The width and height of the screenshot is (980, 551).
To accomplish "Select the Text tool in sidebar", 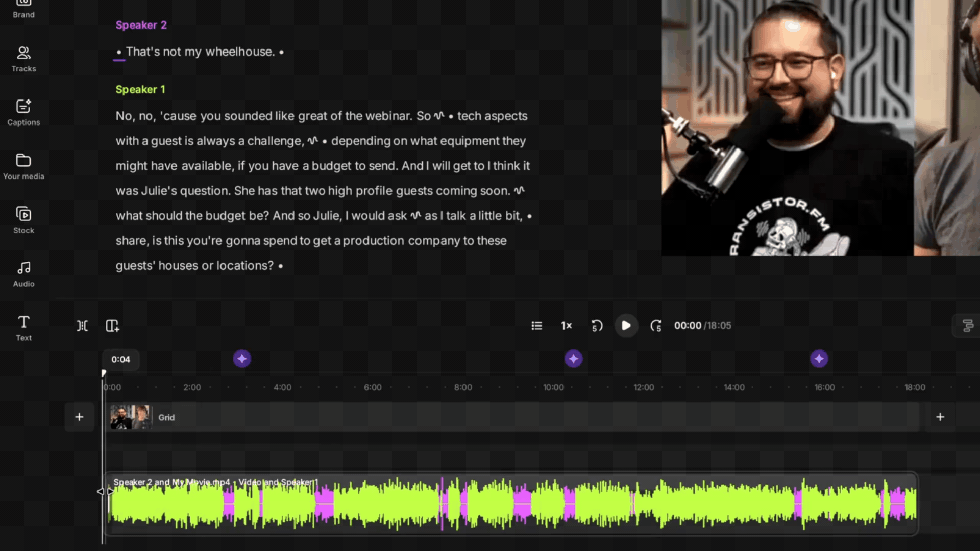I will click(x=23, y=328).
